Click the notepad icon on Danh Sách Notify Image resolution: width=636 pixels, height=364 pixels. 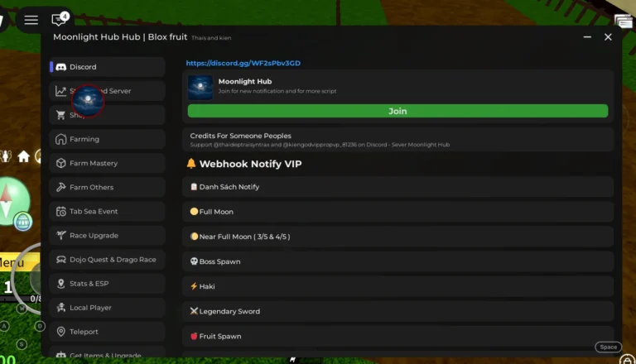click(x=194, y=187)
